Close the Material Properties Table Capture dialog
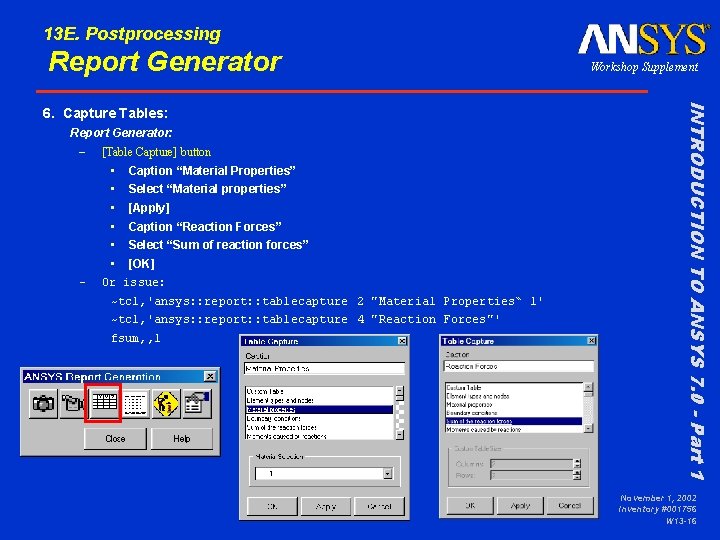The image size is (720, 540). (x=402, y=341)
